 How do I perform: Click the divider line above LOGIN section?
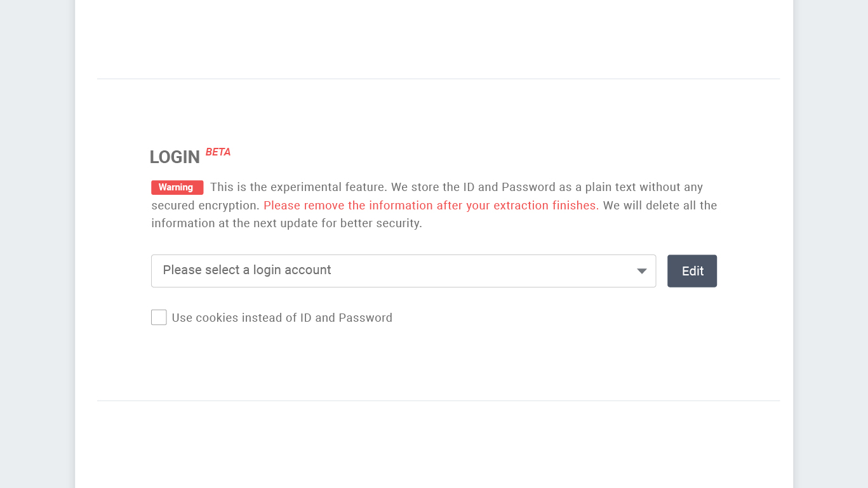[x=438, y=79]
